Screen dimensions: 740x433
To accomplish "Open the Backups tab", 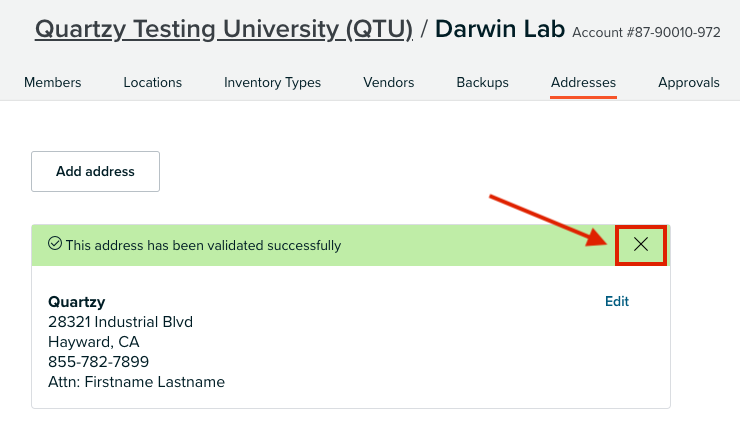I will point(482,82).
